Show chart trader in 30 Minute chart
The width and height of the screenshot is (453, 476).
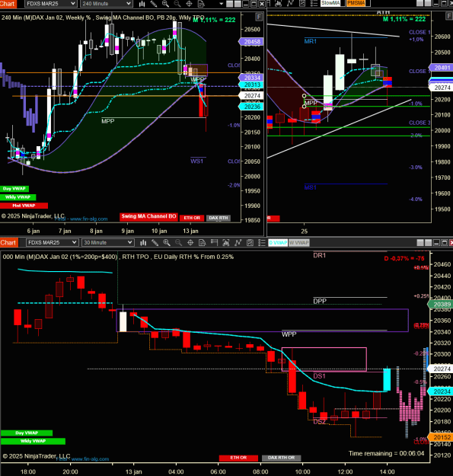tap(214, 242)
